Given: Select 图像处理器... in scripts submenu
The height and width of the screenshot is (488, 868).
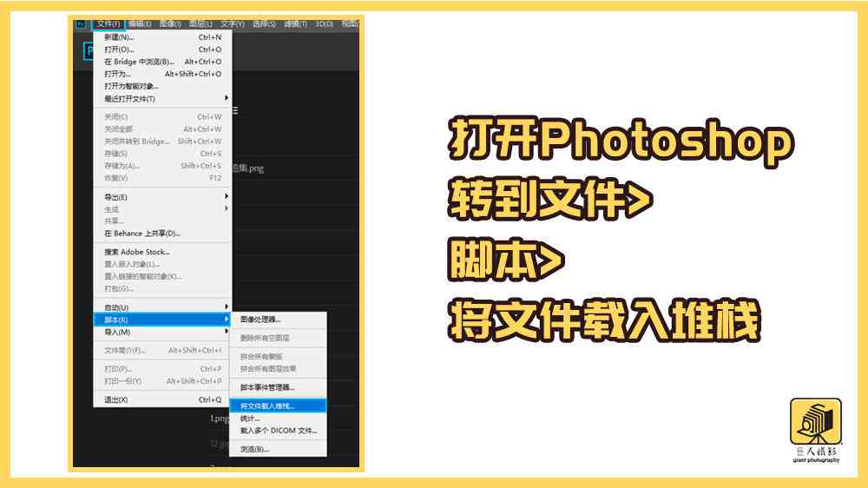Looking at the screenshot, I should click(x=278, y=320).
